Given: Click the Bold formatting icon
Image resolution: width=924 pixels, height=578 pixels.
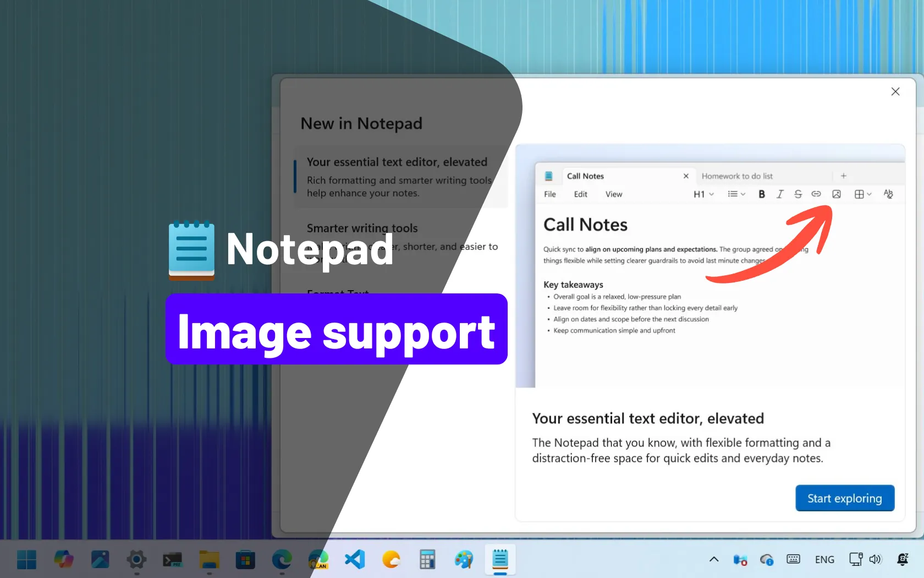Looking at the screenshot, I should point(762,194).
